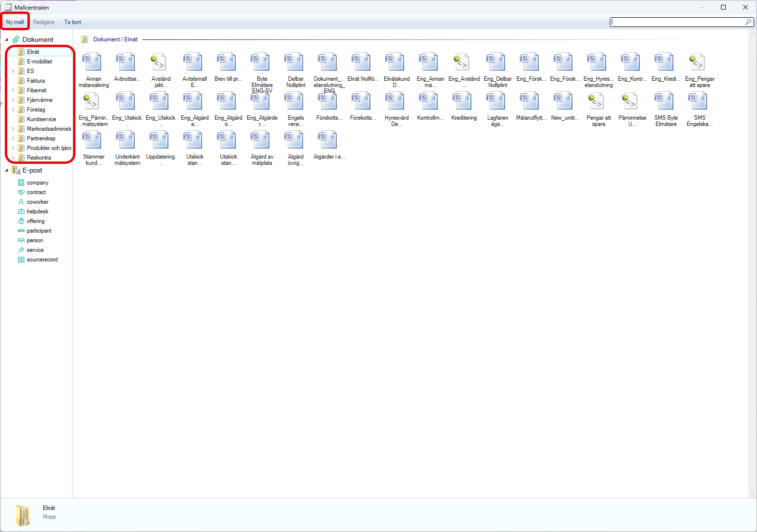Select the Underkänt mätsystem template

pyautogui.click(x=126, y=141)
